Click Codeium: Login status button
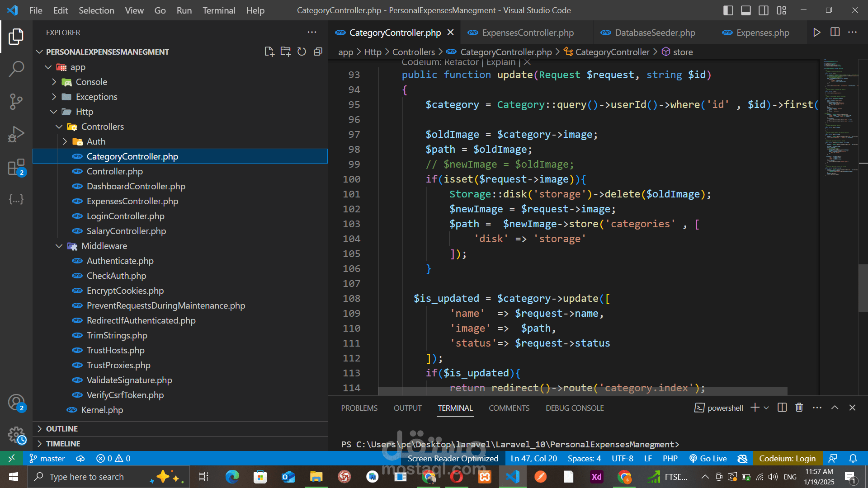Image resolution: width=868 pixels, height=488 pixels. [787, 458]
